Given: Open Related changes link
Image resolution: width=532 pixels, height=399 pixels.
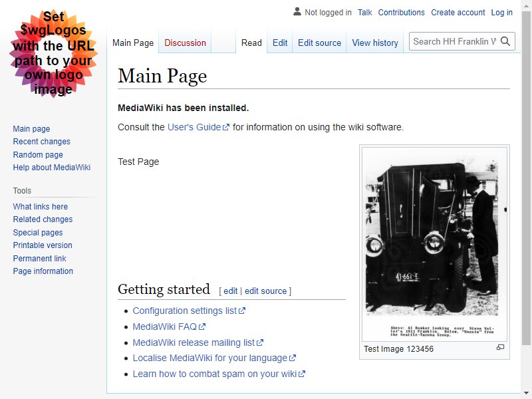Looking at the screenshot, I should pyautogui.click(x=43, y=219).
